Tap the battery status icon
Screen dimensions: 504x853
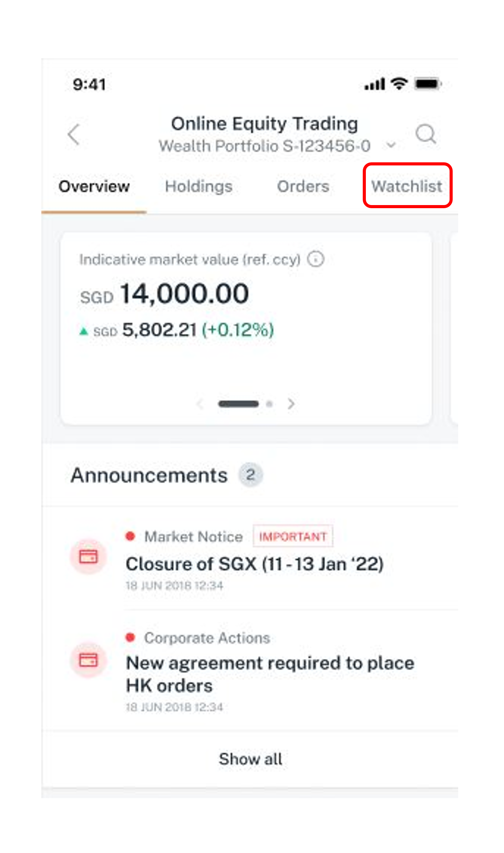click(428, 84)
